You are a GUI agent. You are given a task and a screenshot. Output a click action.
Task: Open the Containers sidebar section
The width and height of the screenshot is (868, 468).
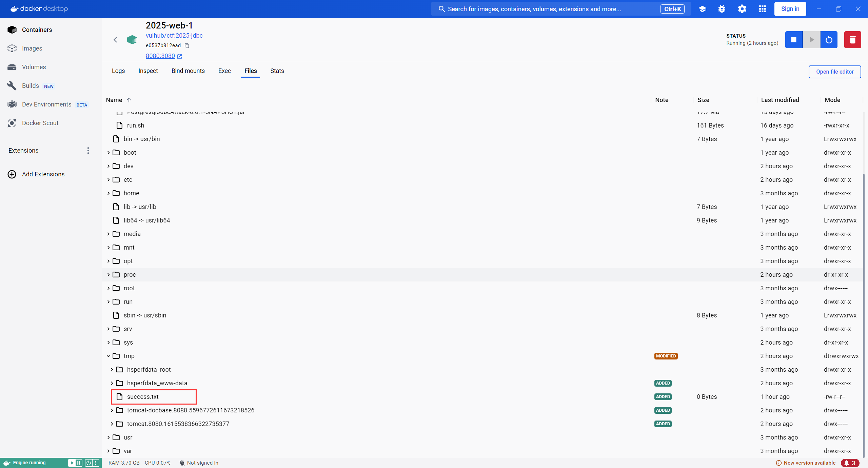tap(37, 30)
